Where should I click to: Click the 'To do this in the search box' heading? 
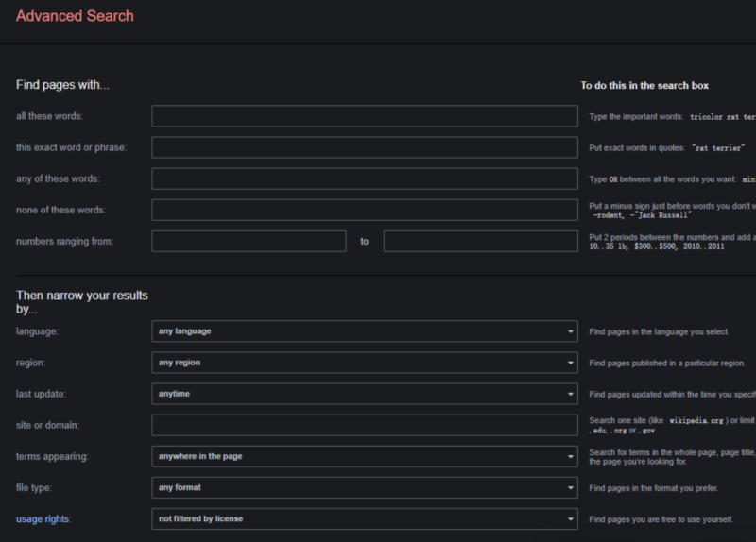(x=644, y=86)
